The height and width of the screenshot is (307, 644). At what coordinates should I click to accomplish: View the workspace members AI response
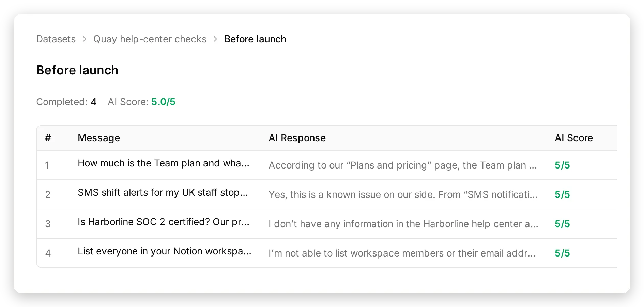(x=402, y=253)
